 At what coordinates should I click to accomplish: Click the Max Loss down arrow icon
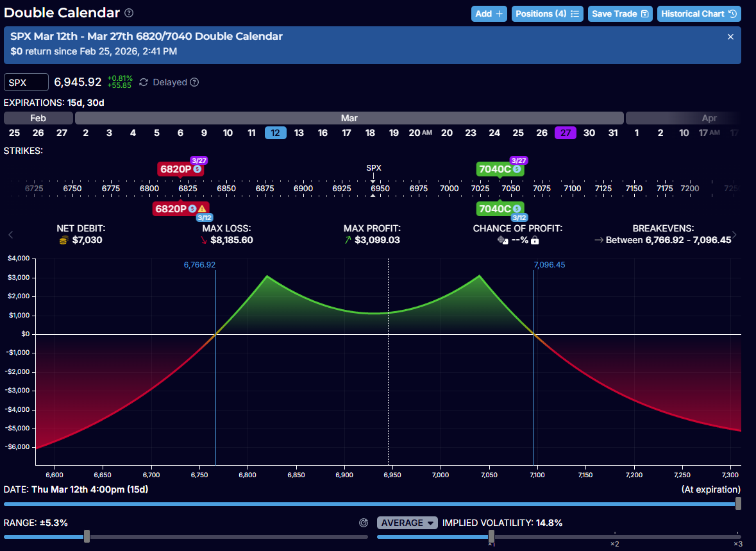pyautogui.click(x=204, y=241)
